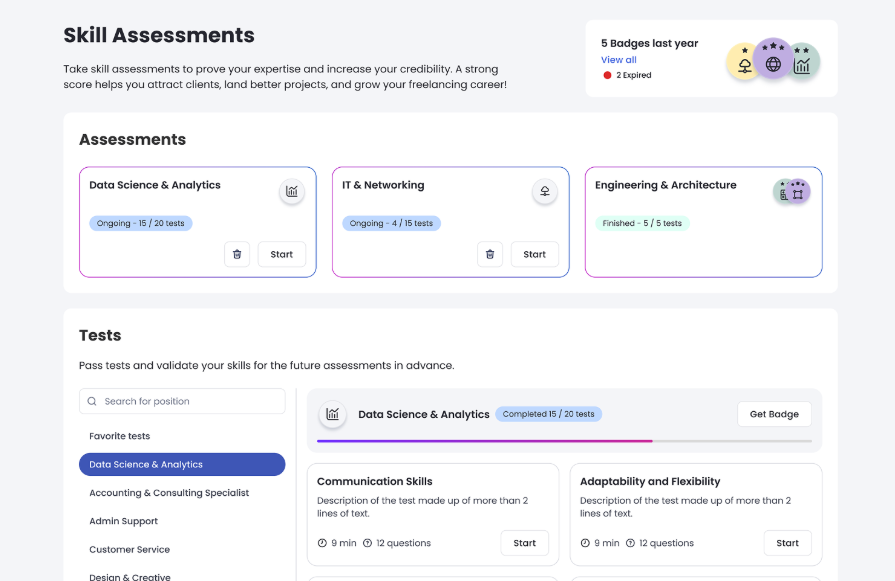Select Admin Support in the sidebar

click(x=124, y=521)
